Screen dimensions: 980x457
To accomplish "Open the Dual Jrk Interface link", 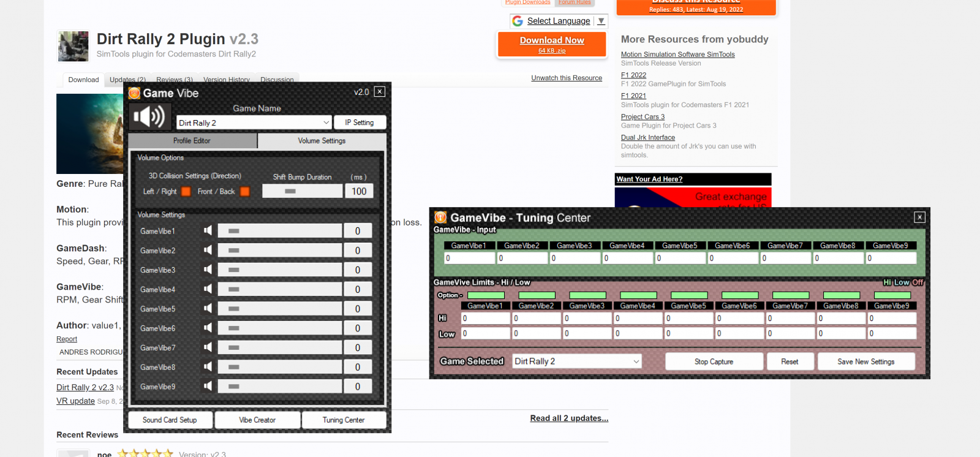I will [x=648, y=138].
